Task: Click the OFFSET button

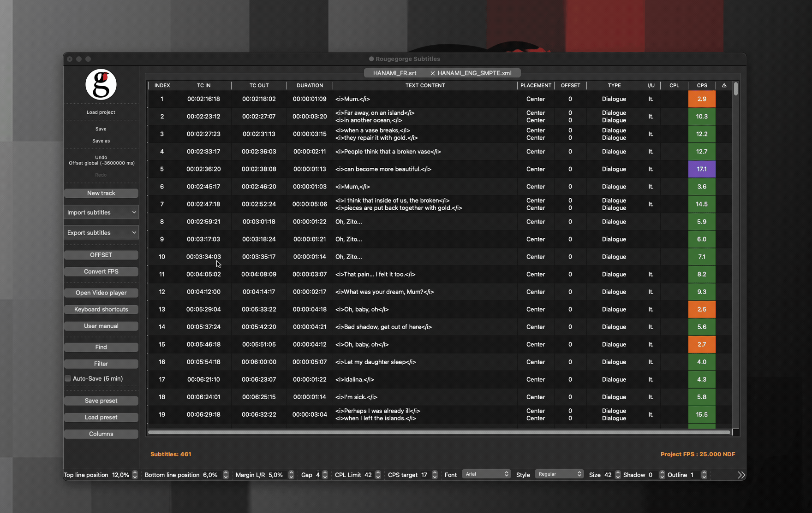Action: [x=101, y=255]
